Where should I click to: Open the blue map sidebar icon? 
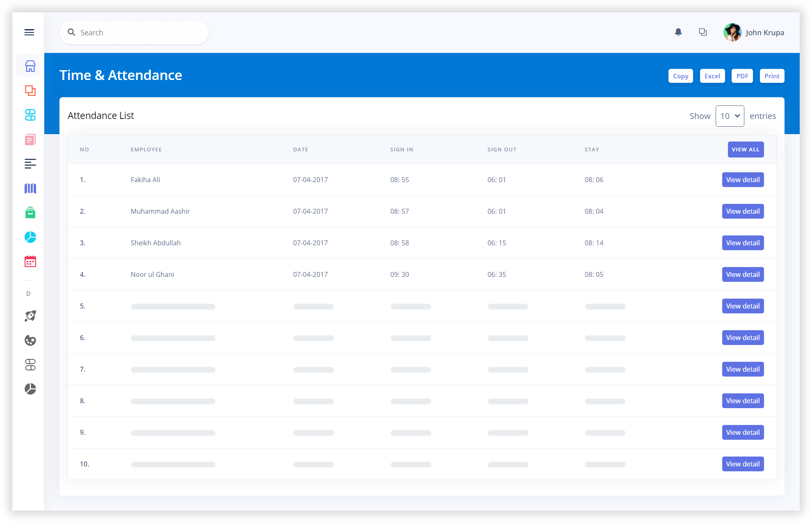click(30, 188)
